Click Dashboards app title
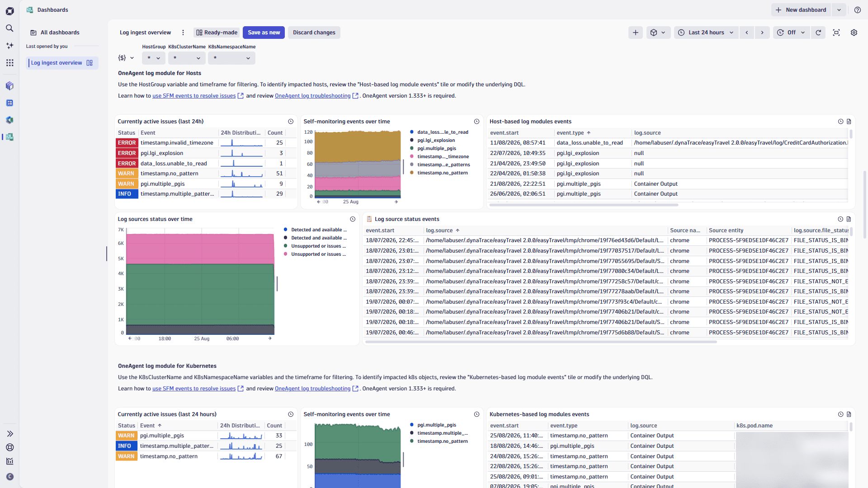The image size is (868, 488). coord(52,10)
